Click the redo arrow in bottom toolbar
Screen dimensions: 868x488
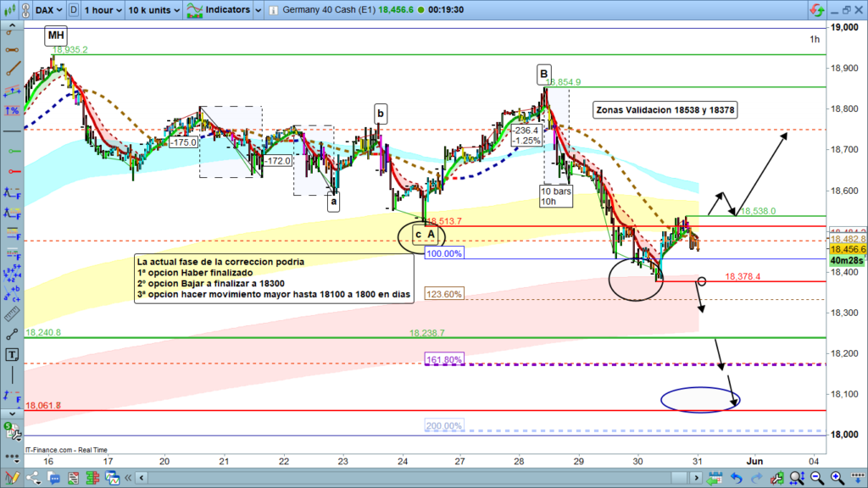point(756,480)
